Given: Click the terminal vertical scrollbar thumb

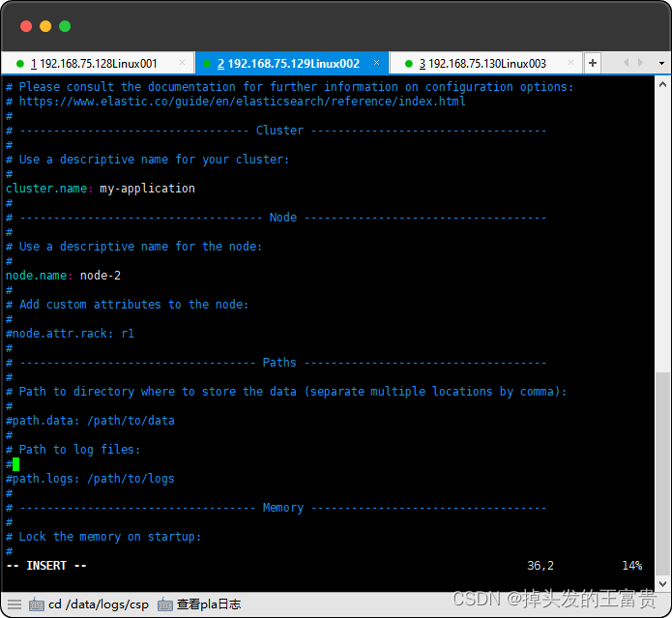Looking at the screenshot, I should [x=662, y=475].
